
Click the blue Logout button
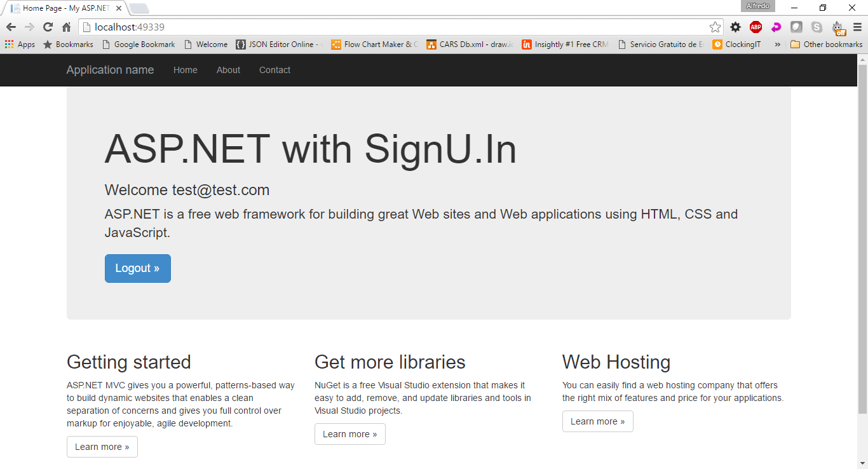tap(138, 268)
